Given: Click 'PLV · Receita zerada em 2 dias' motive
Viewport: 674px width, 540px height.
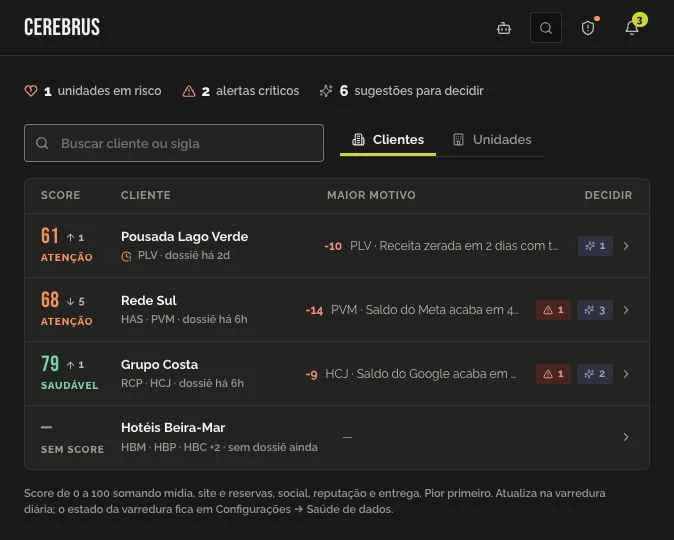Looking at the screenshot, I should 454,246.
